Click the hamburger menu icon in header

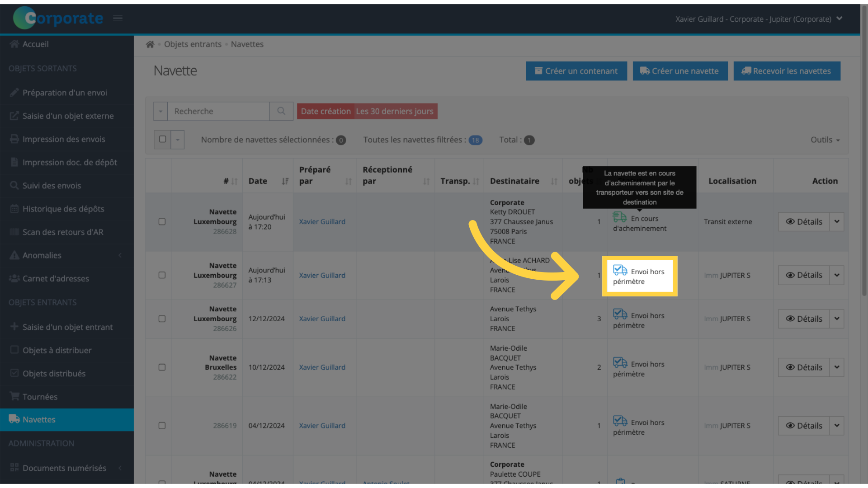(118, 18)
